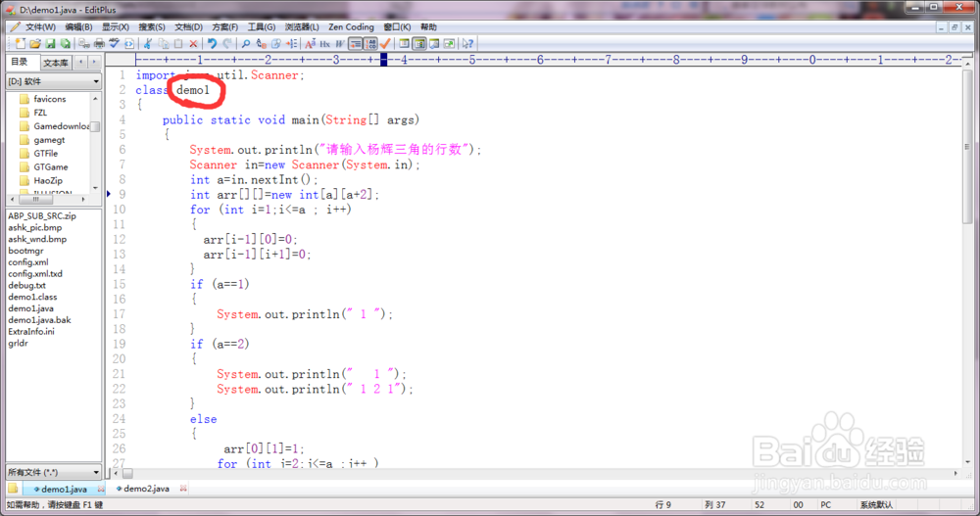Select the HaoZip folder
The height and width of the screenshot is (516, 980).
pyautogui.click(x=47, y=180)
